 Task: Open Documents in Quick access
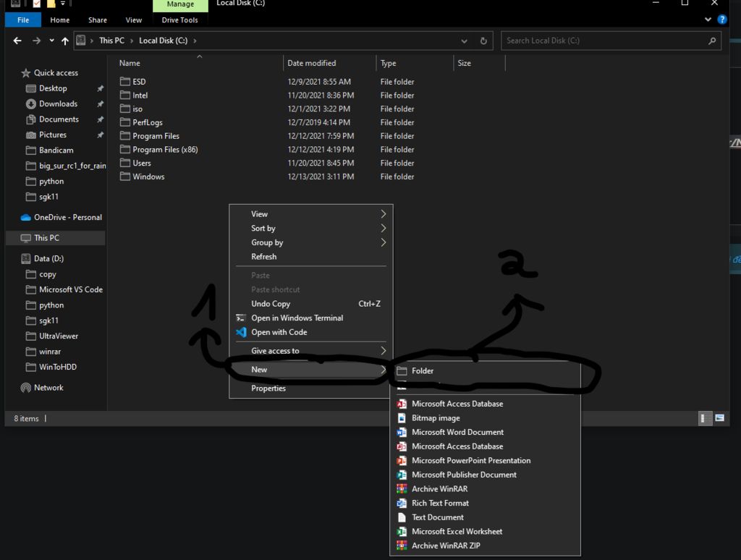[59, 119]
